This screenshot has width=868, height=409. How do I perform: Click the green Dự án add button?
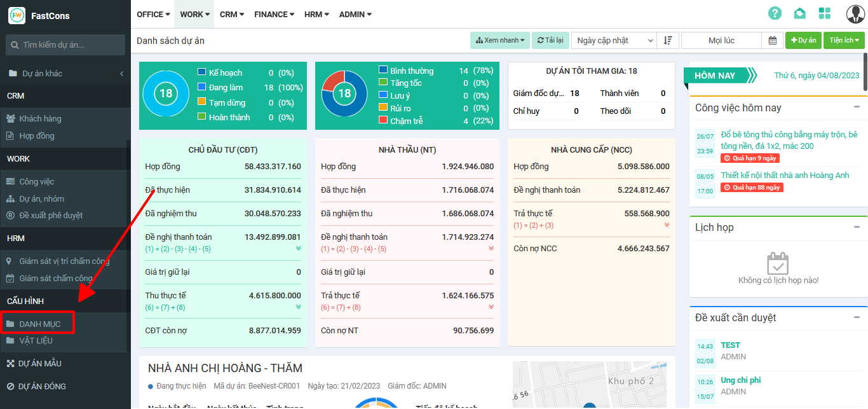coord(803,40)
